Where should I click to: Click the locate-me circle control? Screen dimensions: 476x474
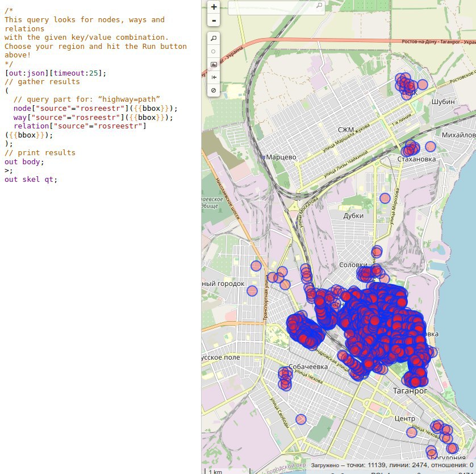pos(214,51)
